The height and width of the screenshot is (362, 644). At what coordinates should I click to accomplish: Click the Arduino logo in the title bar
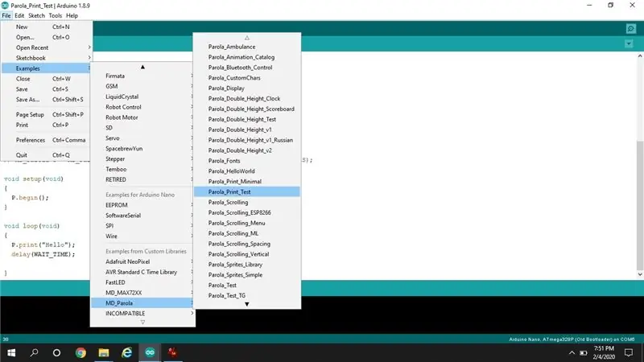(x=5, y=6)
